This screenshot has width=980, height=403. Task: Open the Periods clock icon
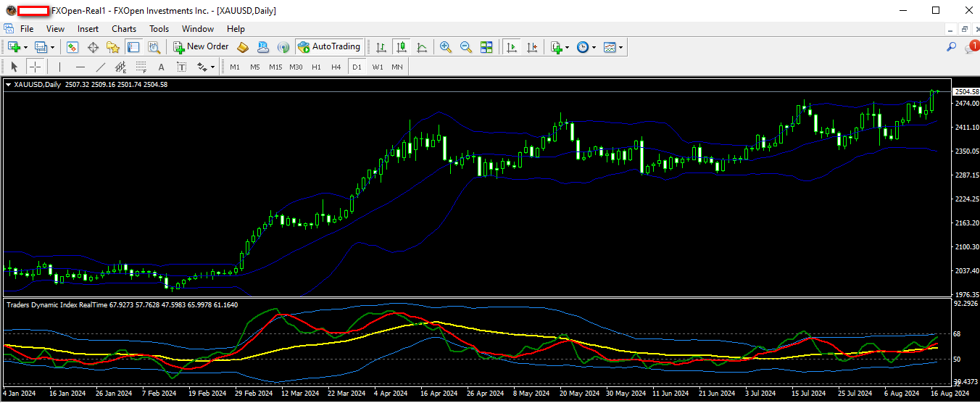click(x=583, y=47)
